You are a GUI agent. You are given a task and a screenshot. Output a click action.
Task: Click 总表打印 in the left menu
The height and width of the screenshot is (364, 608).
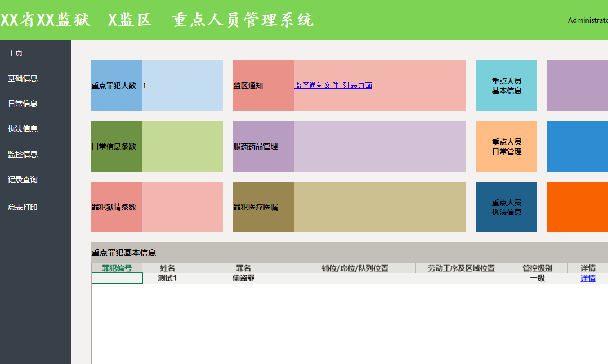(23, 207)
